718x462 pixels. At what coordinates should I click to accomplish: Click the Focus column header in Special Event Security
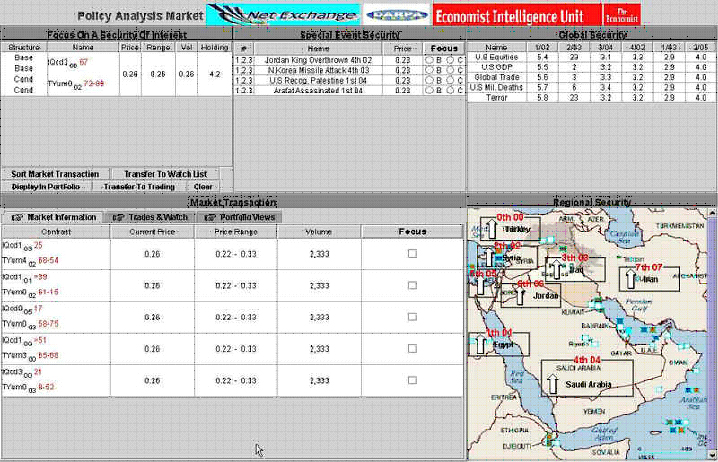442,47
